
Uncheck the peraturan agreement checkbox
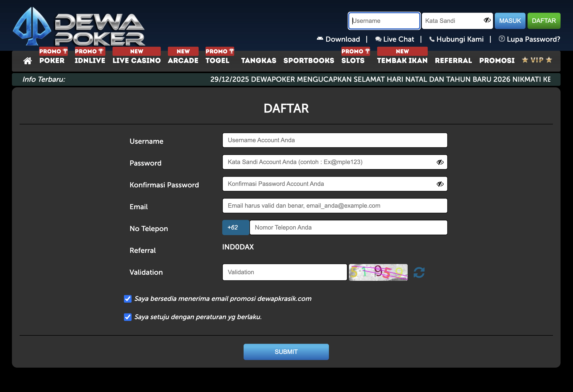(128, 317)
